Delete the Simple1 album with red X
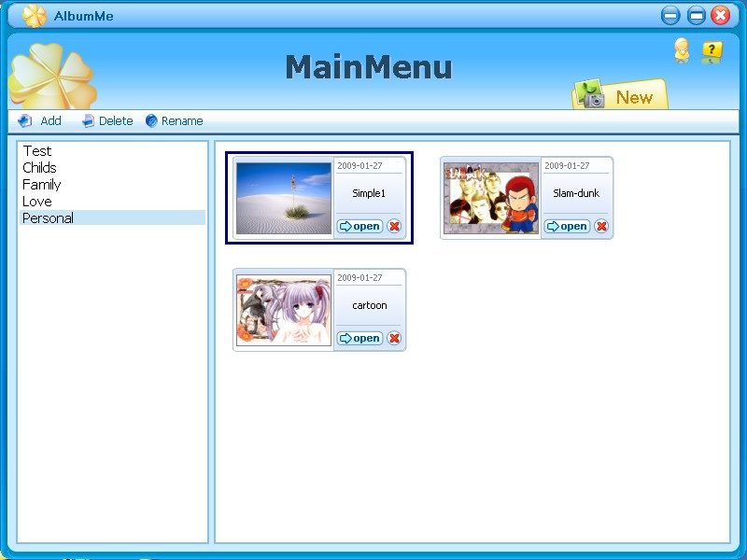This screenshot has height=560, width=747. [394, 226]
